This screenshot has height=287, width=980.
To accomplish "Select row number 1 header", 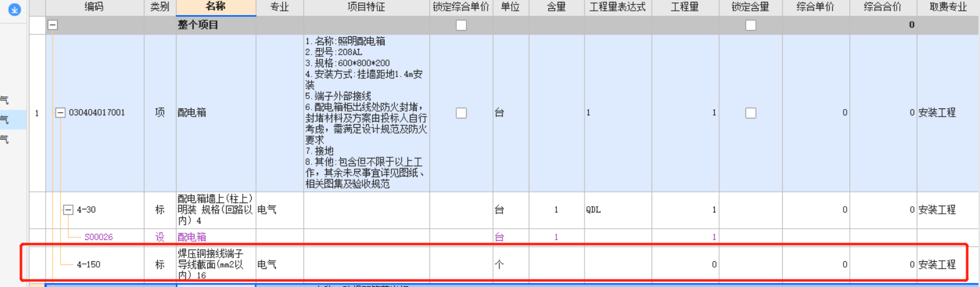I will (37, 113).
